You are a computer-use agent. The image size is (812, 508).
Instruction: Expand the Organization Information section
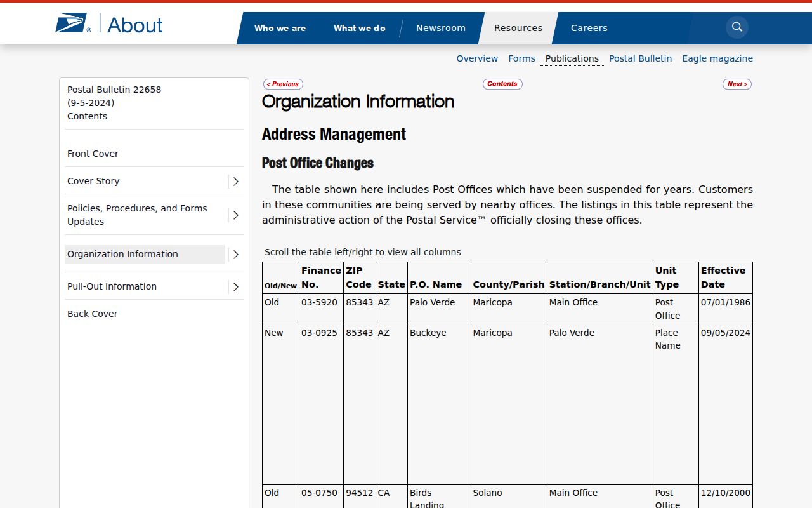(x=235, y=255)
